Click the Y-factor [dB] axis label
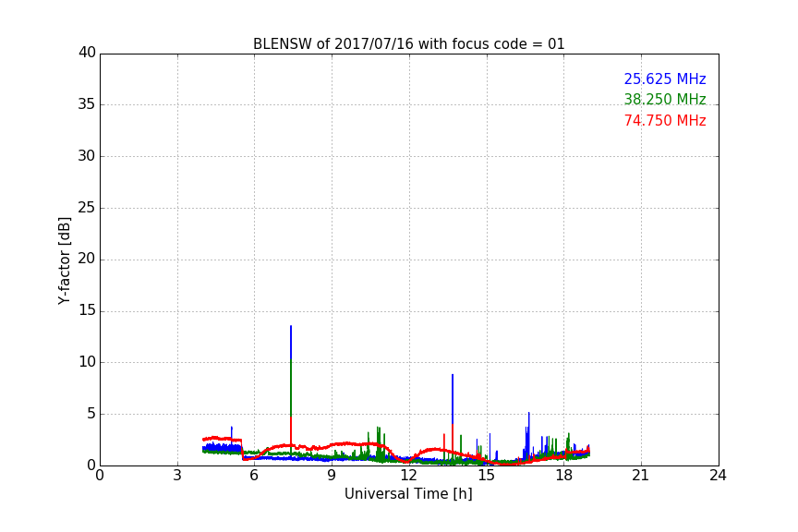 pos(64,261)
